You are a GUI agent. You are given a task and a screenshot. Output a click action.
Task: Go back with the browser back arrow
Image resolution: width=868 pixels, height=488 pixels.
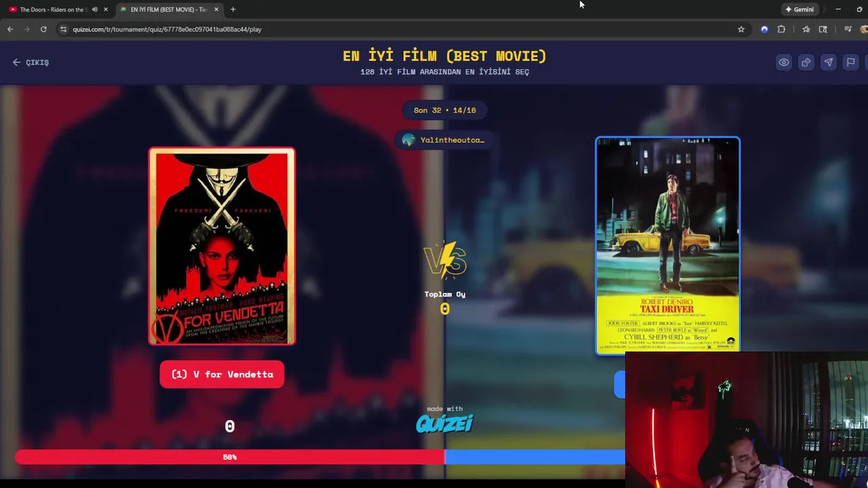click(10, 29)
